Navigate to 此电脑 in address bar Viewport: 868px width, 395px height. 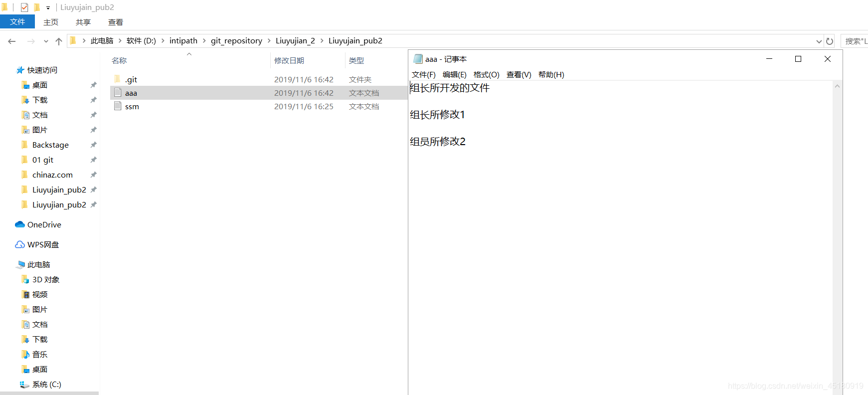102,41
